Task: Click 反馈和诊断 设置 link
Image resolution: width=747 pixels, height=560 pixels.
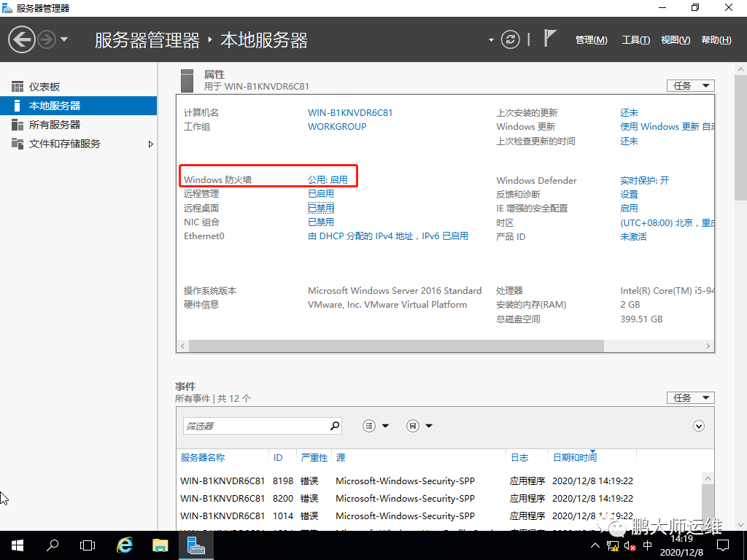Action: [629, 194]
